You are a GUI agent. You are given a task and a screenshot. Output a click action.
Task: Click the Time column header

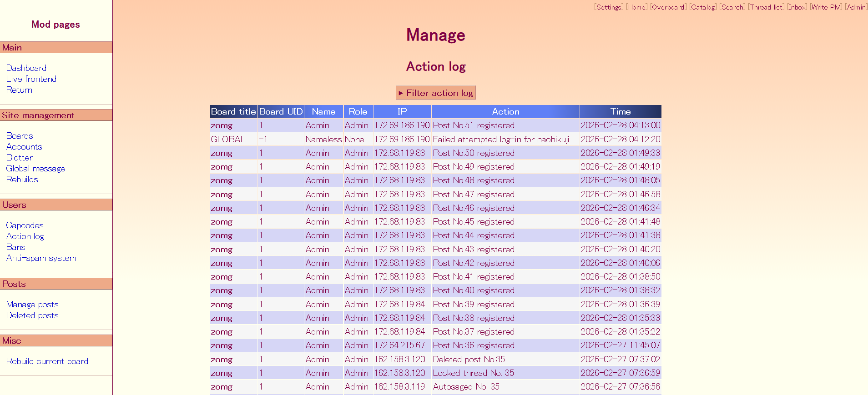(620, 112)
